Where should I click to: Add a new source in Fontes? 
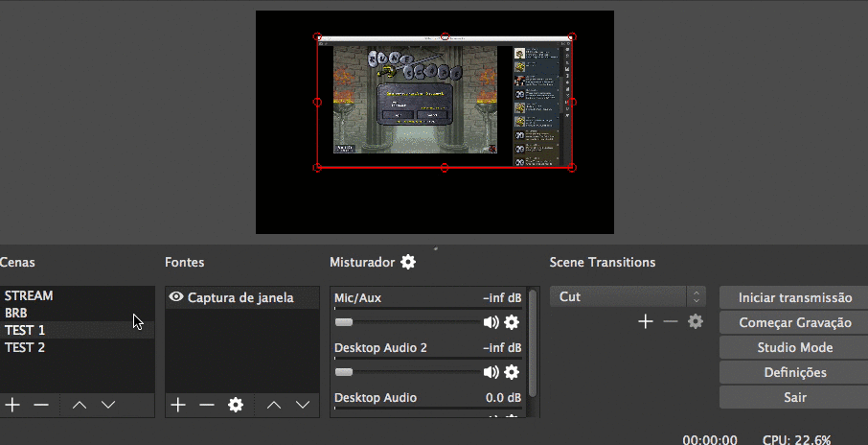click(x=177, y=405)
